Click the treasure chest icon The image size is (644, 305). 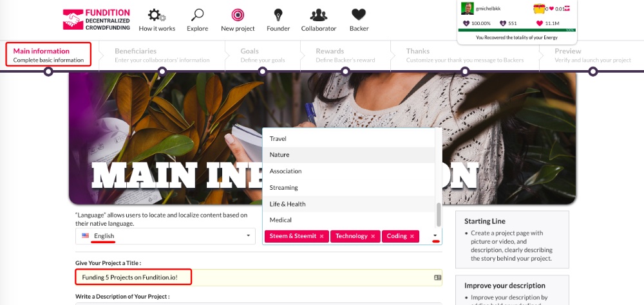(x=539, y=8)
